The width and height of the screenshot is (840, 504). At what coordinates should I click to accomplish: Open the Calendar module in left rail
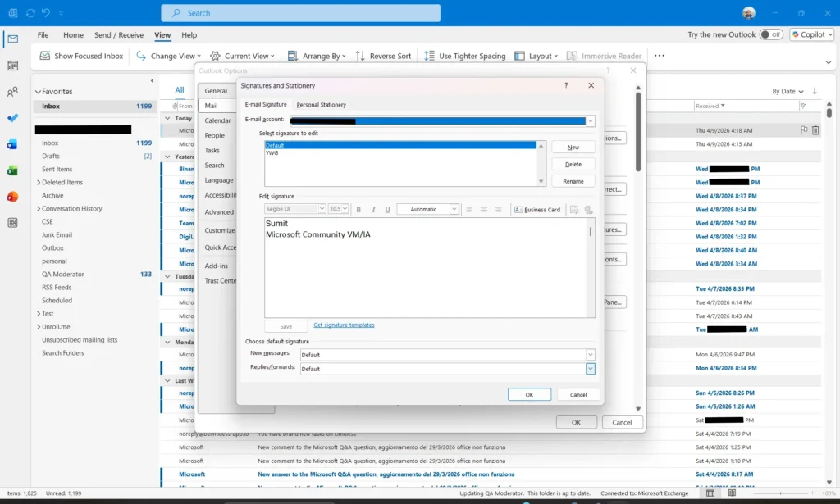[x=13, y=66]
